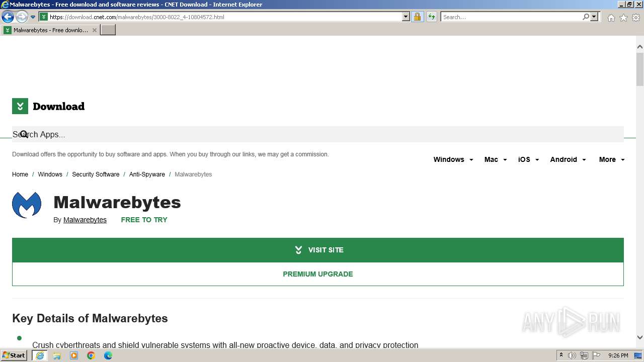Go back with the browser Back arrow
This screenshot has width=644, height=362.
tap(8, 17)
